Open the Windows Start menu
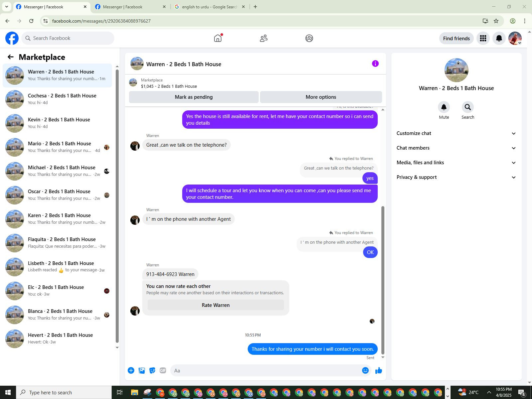 point(8,392)
